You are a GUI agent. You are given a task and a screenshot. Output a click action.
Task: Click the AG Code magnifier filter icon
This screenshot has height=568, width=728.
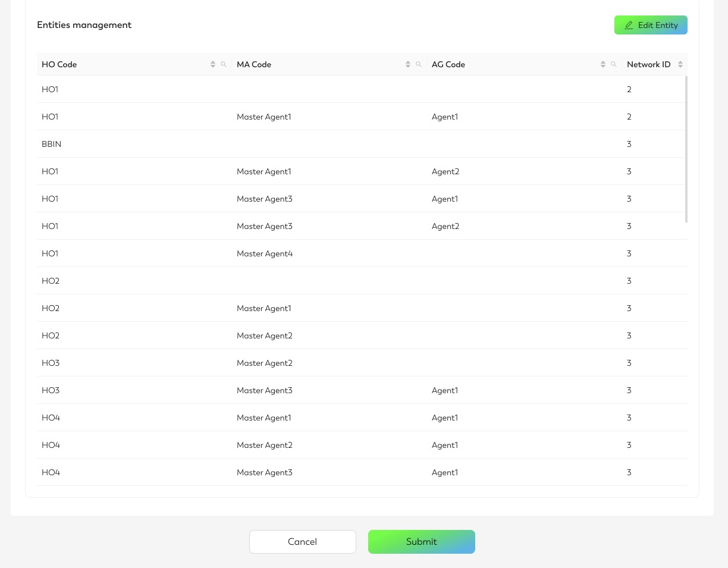click(x=614, y=64)
